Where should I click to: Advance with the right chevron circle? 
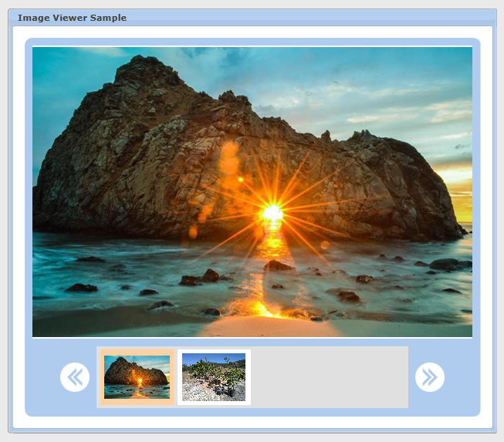(430, 377)
